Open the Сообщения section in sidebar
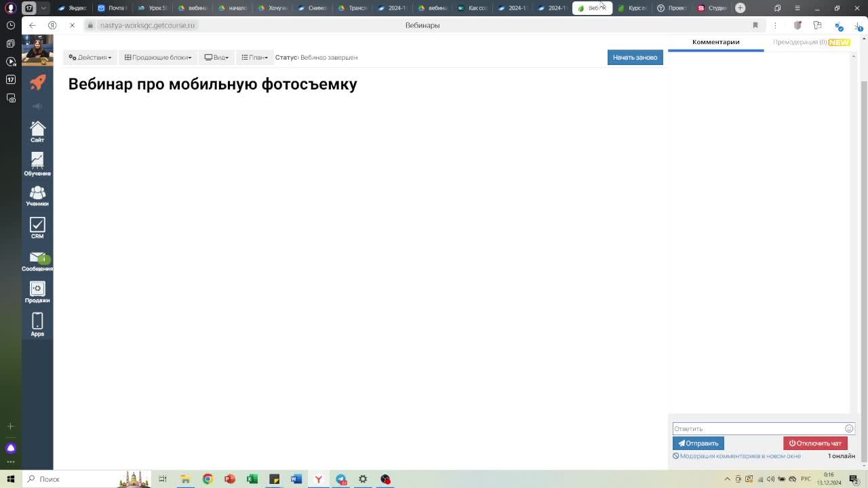Screen dimensions: 868x488 click(x=37, y=261)
